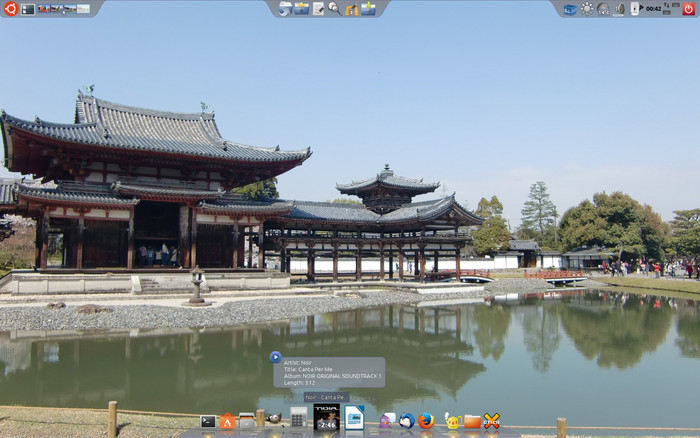Open the Ubuntu applications menu
This screenshot has height=438, width=700.
(x=11, y=8)
